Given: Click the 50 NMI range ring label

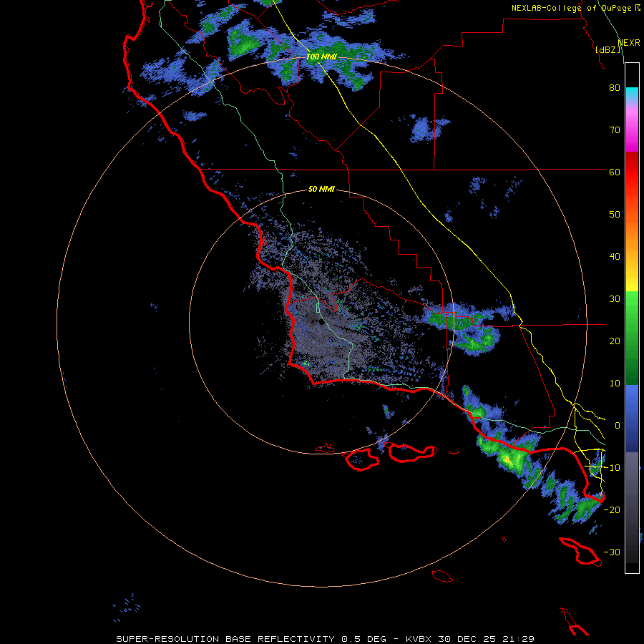Looking at the screenshot, I should pyautogui.click(x=321, y=189).
